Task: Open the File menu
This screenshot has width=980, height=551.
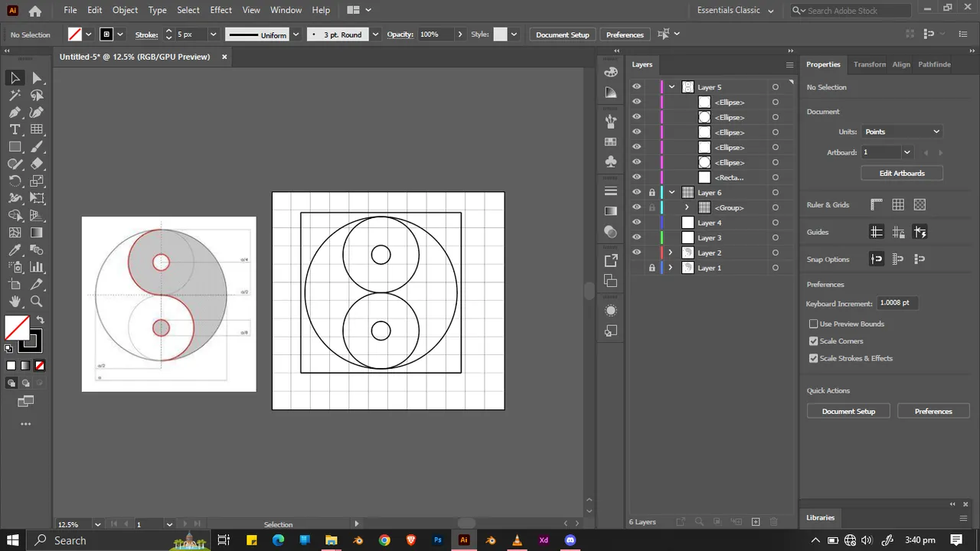Action: click(70, 10)
